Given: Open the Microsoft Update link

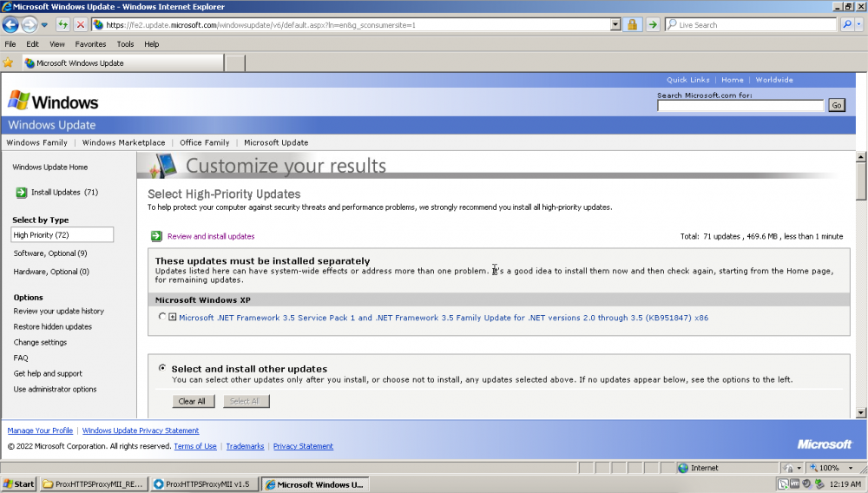Looking at the screenshot, I should coord(276,142).
